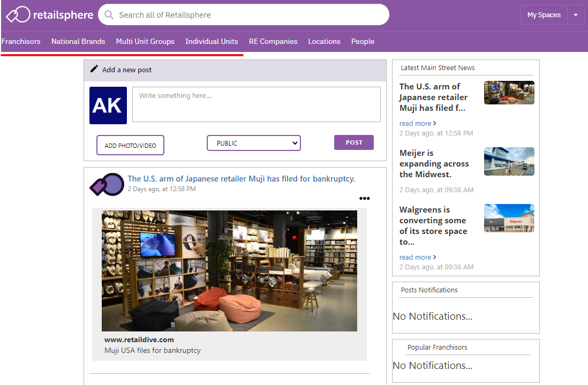Click the search magnifier icon

pos(109,14)
